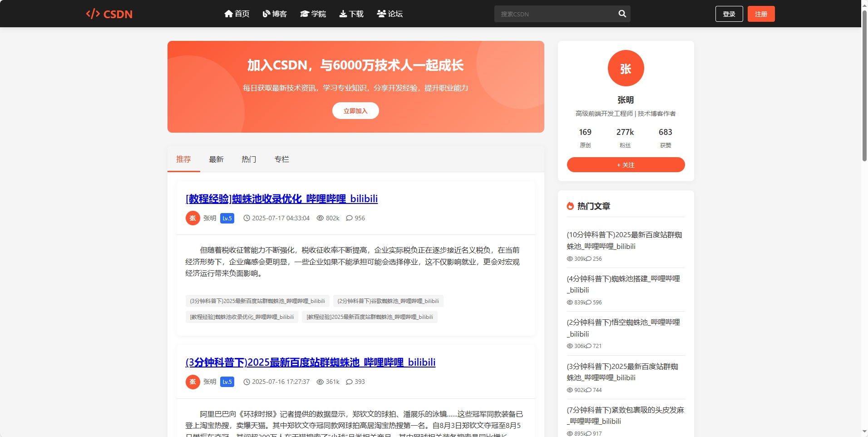Click the eye icon beside 902k in hot articles
This screenshot has width=868, height=437.
570,390
